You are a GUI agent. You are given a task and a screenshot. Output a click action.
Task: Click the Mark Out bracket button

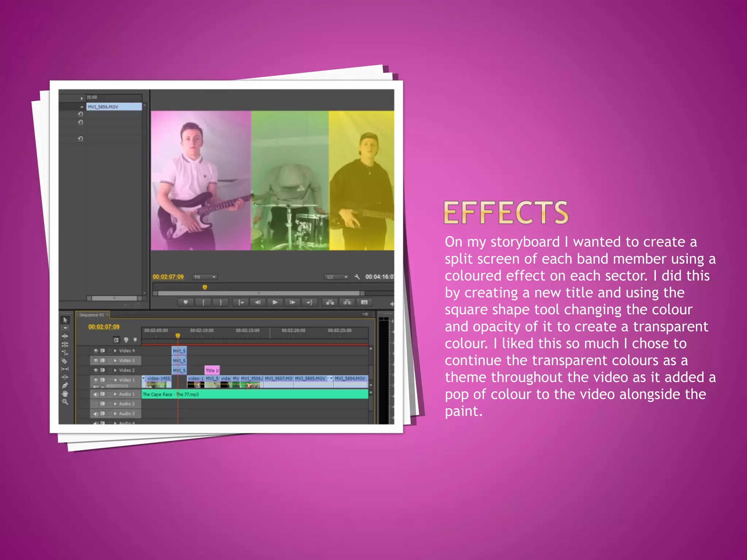(x=221, y=302)
